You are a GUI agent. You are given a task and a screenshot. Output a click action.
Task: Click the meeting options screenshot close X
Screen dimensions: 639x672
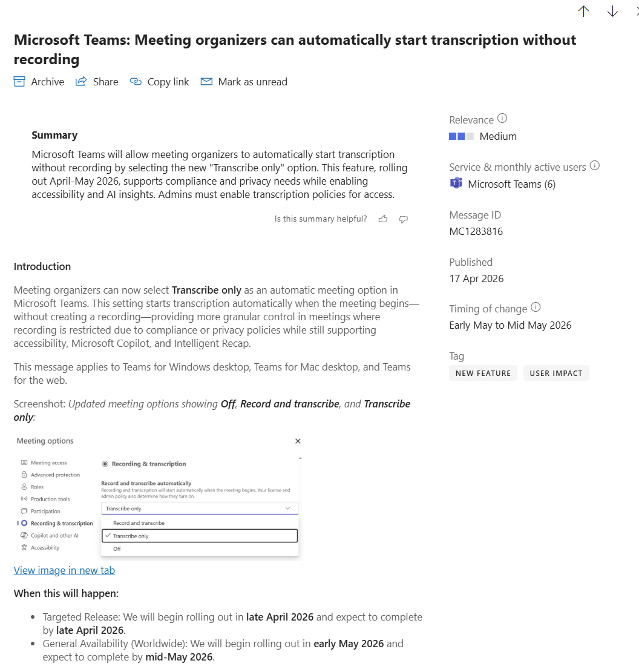pos(298,441)
